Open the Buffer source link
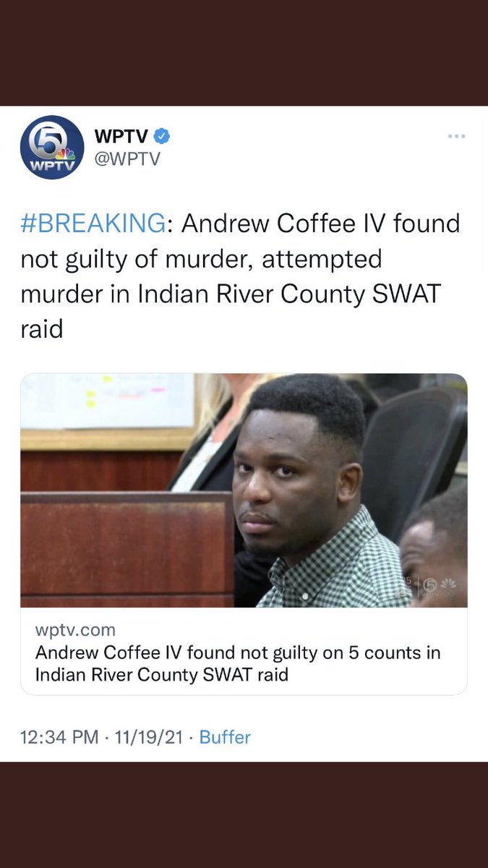The height and width of the screenshot is (868, 488). coord(225,737)
